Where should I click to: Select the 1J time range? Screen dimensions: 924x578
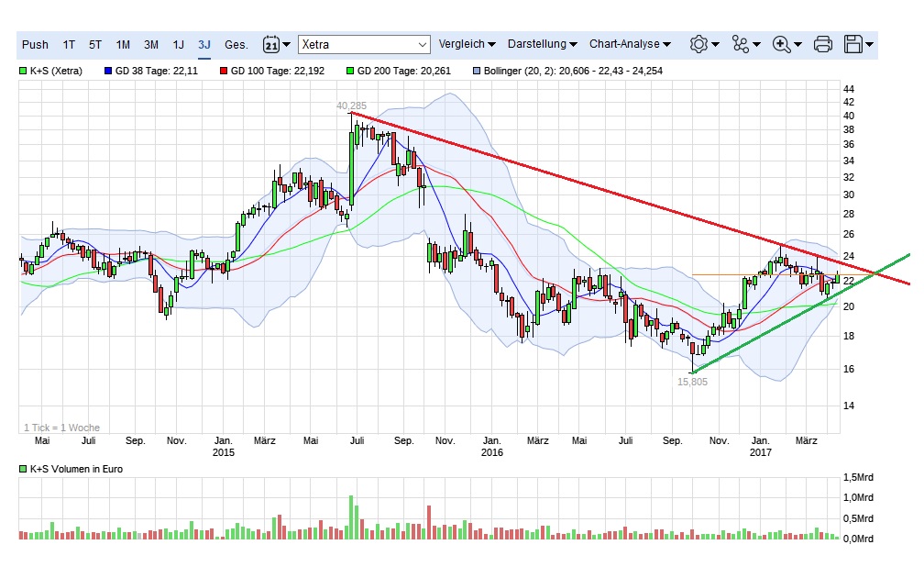coord(179,45)
